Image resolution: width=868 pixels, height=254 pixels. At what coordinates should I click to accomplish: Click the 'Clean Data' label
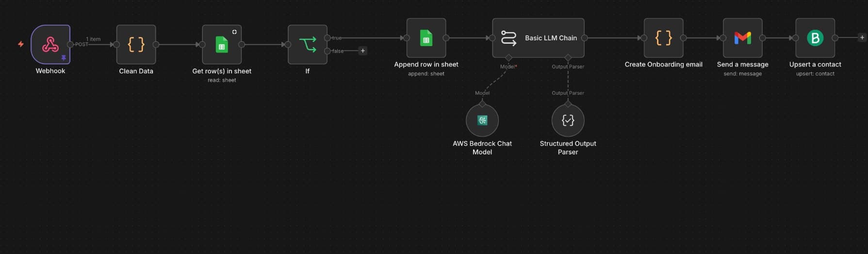click(136, 71)
